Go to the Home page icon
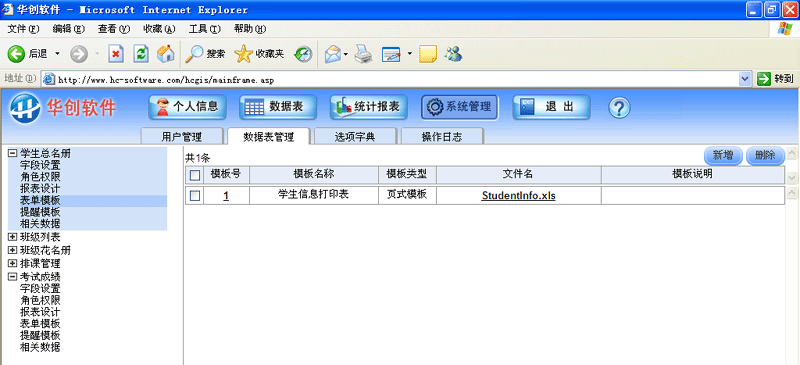The width and height of the screenshot is (800, 365). click(x=165, y=54)
